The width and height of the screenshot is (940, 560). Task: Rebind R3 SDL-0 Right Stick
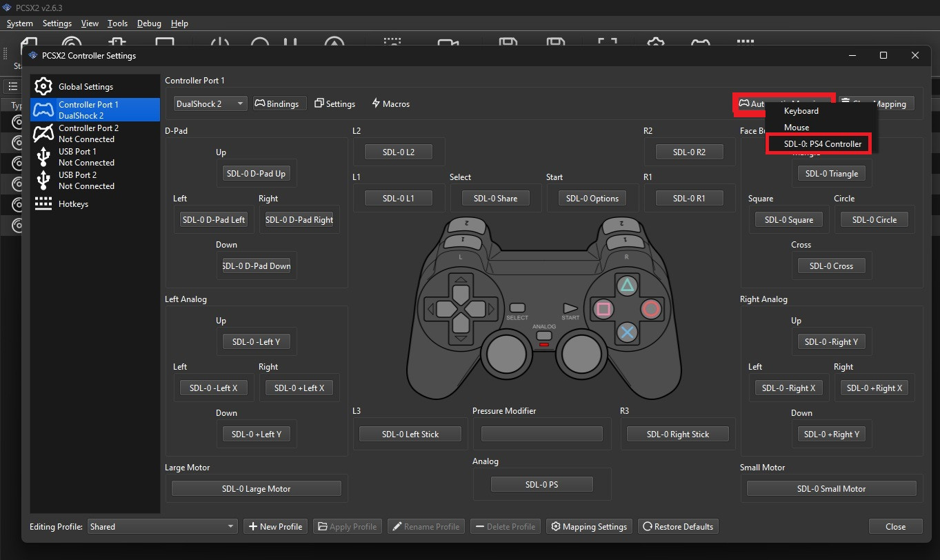[679, 434]
